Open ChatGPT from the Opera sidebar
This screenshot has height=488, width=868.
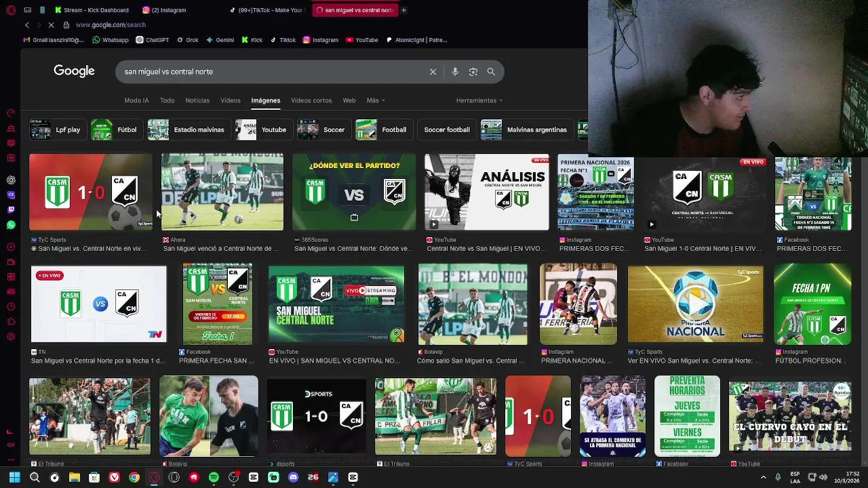11,180
